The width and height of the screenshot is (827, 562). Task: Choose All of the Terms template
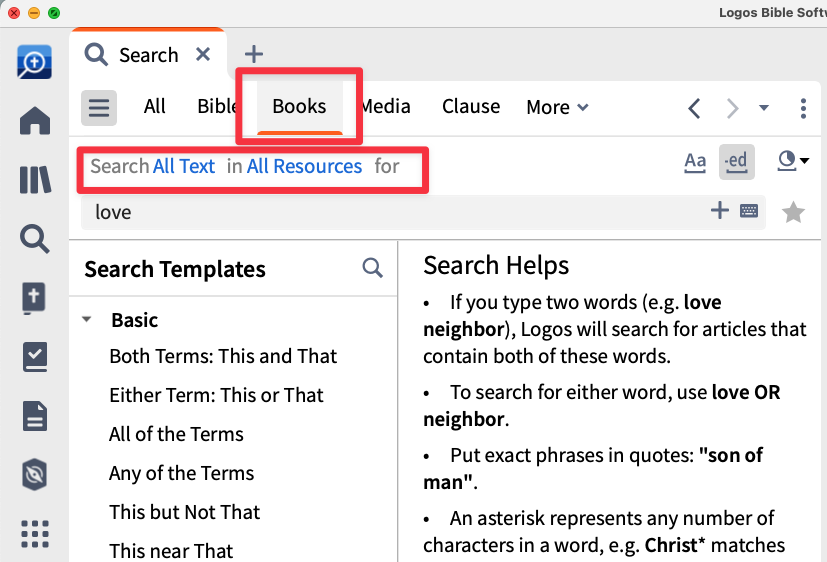[x=176, y=434]
